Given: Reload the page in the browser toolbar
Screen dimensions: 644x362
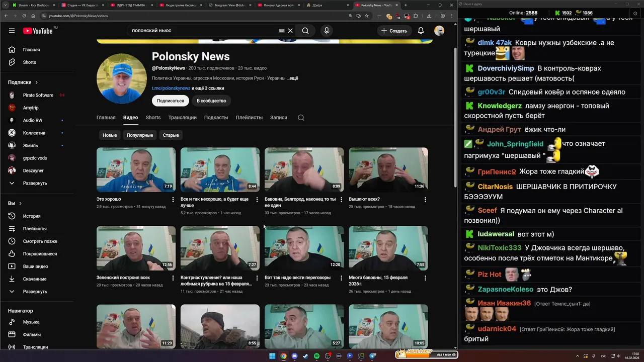Looking at the screenshot, I should 25,16.
